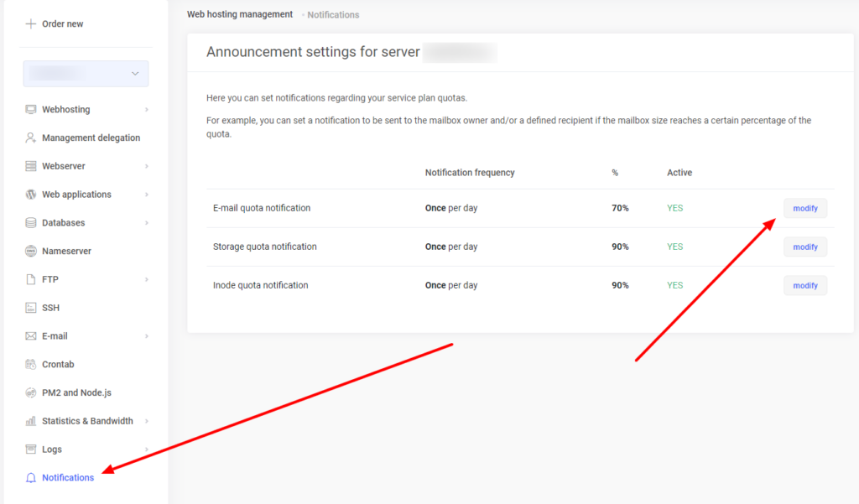
Task: Open the Logs menu item
Action: [51, 449]
